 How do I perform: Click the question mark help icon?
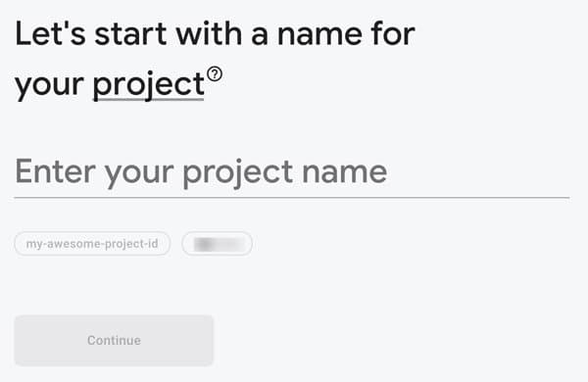coord(215,73)
